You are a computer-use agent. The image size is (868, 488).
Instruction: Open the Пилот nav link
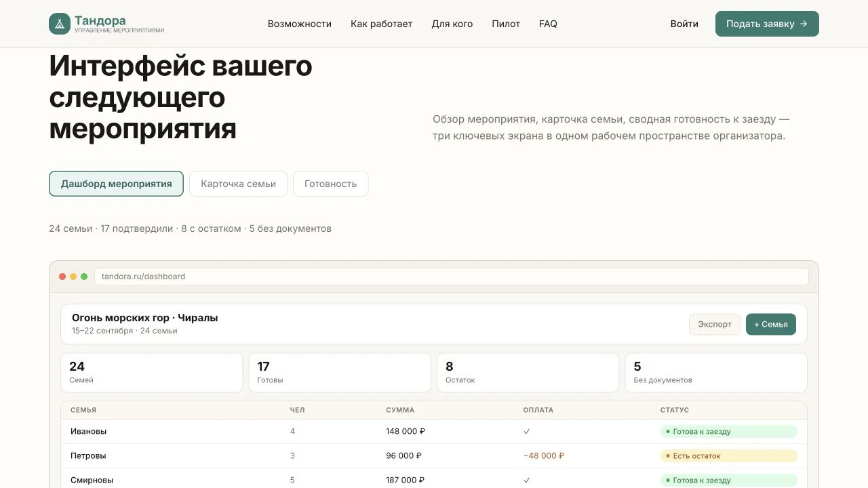click(506, 24)
